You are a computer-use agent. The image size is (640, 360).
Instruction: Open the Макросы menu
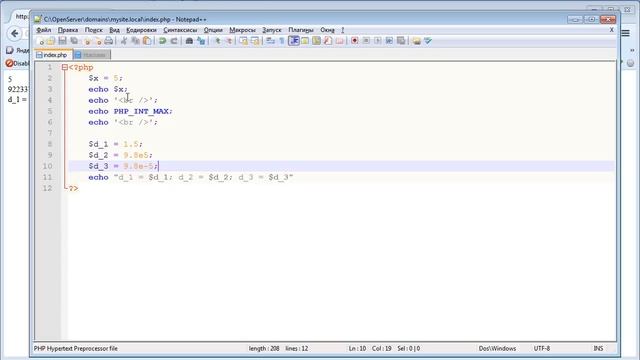(x=242, y=30)
